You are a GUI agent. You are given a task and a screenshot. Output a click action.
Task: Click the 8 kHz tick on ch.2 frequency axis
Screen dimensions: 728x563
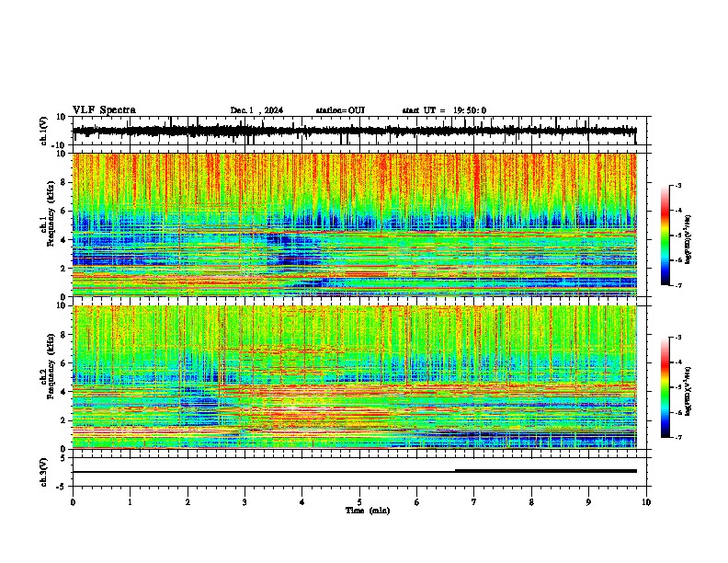tap(63, 335)
